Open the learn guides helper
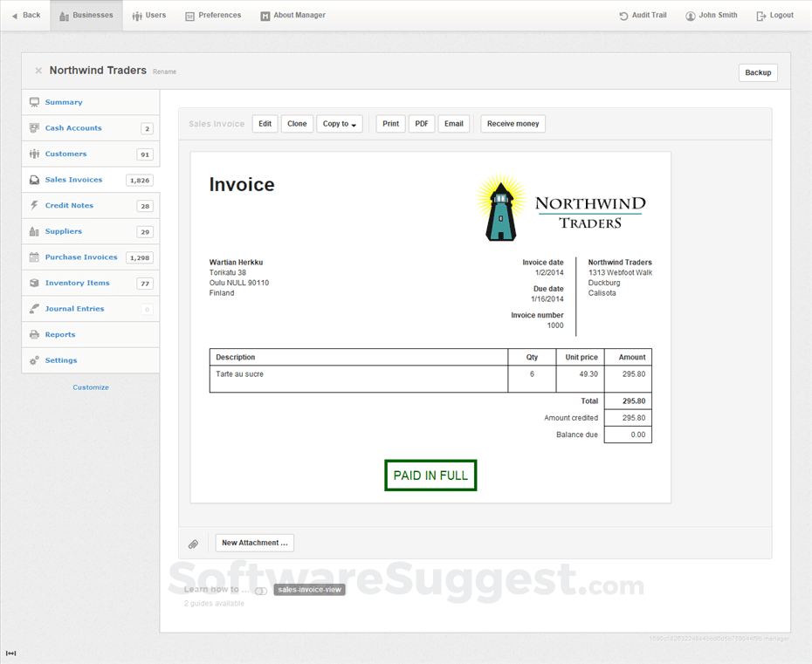812x664 pixels. click(260, 590)
